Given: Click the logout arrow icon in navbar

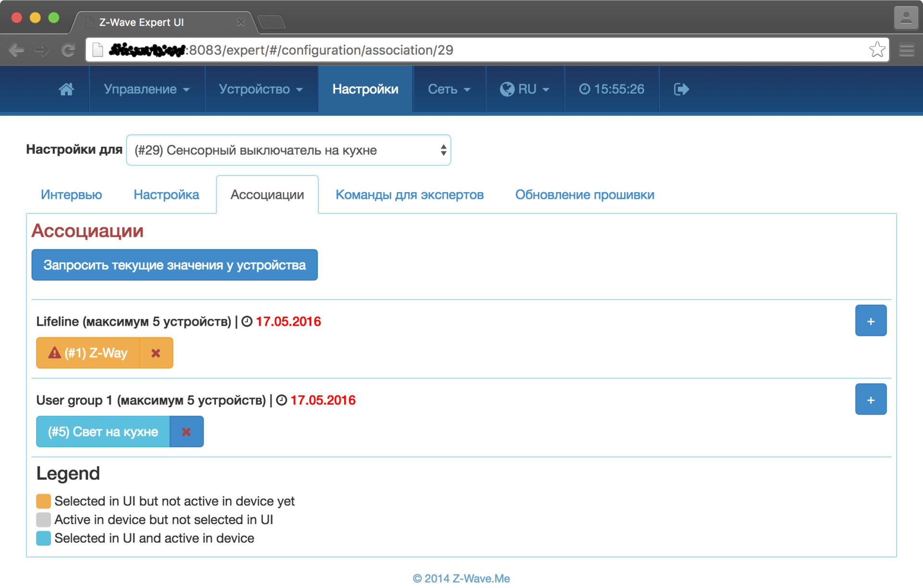Looking at the screenshot, I should coord(681,89).
